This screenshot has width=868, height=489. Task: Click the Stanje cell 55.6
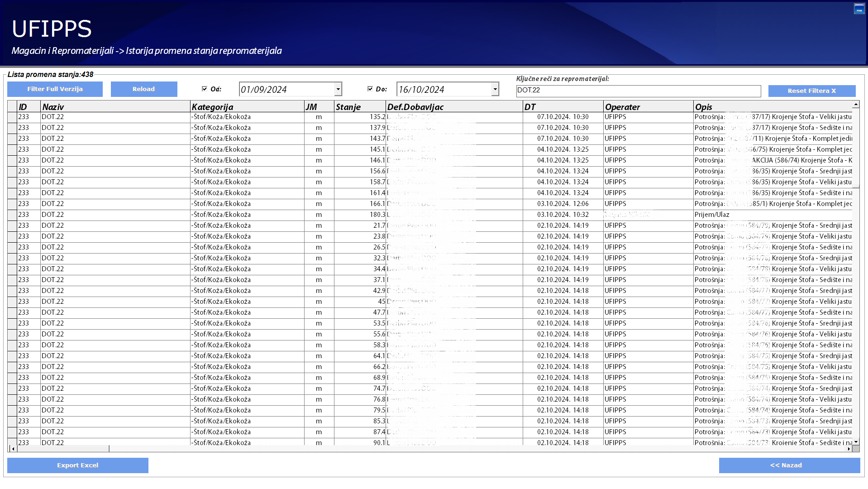click(360, 334)
